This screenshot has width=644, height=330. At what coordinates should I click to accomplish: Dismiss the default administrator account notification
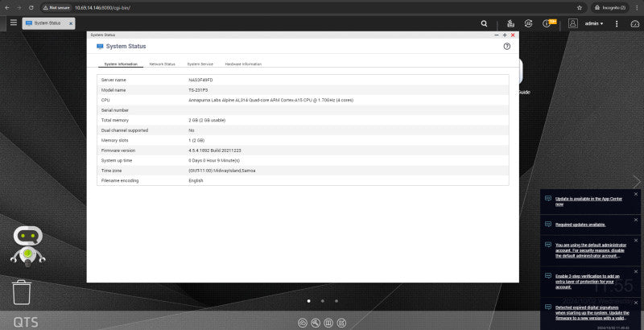[x=636, y=241]
